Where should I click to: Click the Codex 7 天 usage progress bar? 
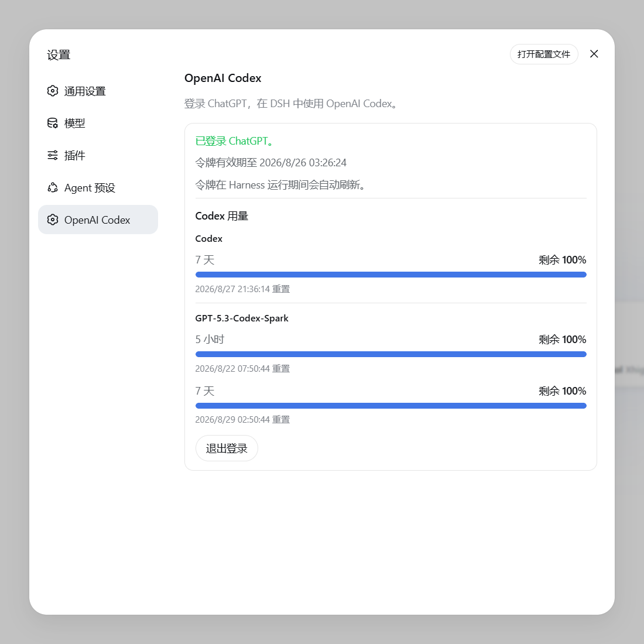click(x=391, y=275)
